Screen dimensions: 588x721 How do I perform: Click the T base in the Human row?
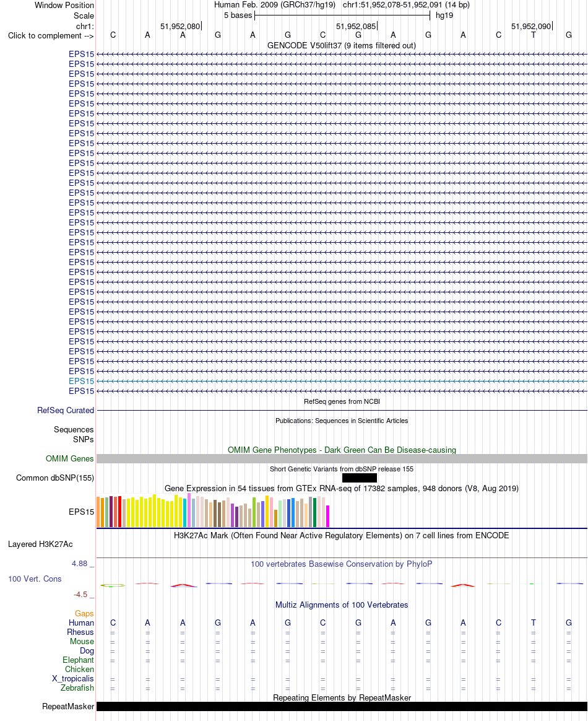tap(534, 623)
